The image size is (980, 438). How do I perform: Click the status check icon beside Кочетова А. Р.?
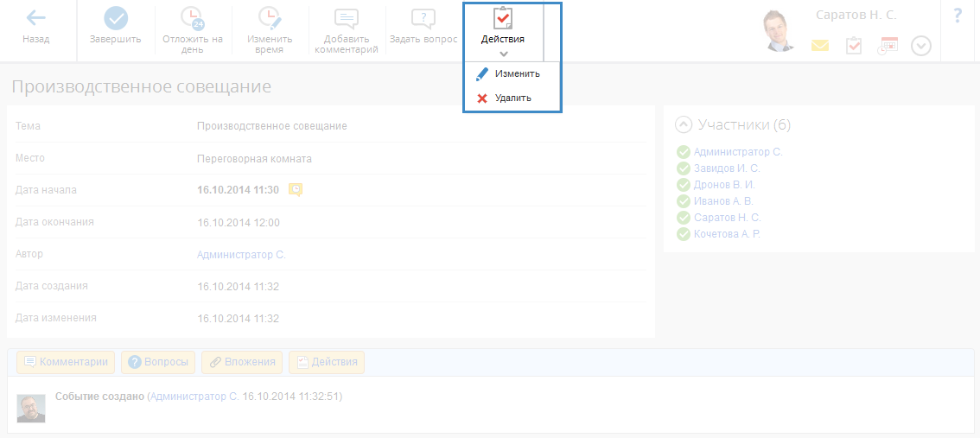click(683, 234)
